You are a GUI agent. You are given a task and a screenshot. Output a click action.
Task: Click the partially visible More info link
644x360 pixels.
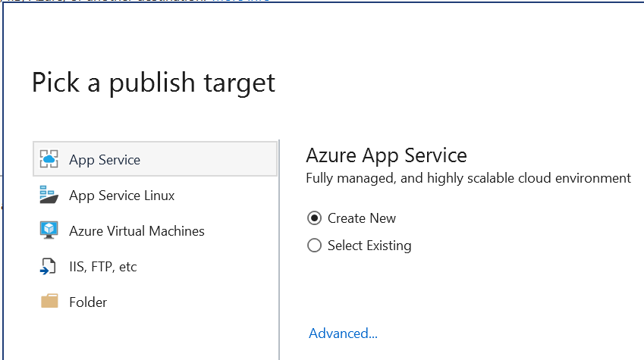pyautogui.click(x=240, y=2)
